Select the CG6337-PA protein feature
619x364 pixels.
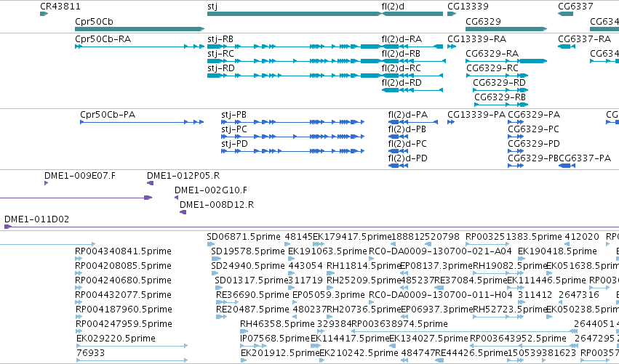pos(567,166)
